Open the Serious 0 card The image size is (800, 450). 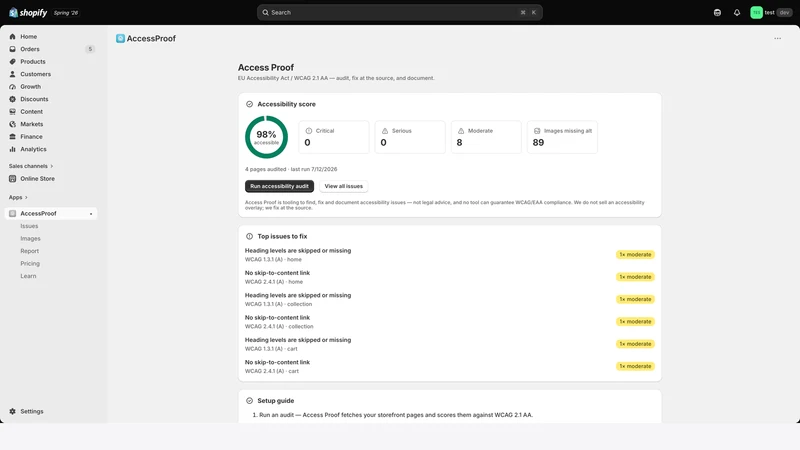[410, 137]
